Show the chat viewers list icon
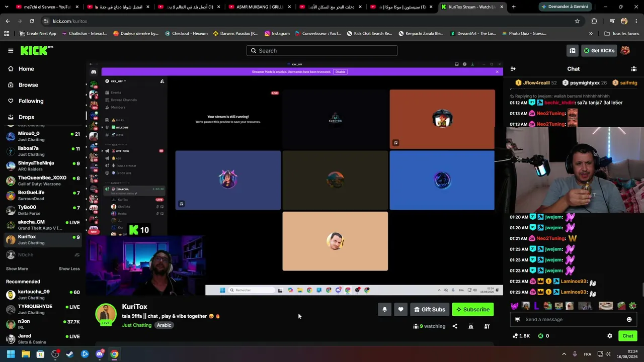Image resolution: width=644 pixels, height=362 pixels. [x=634, y=69]
